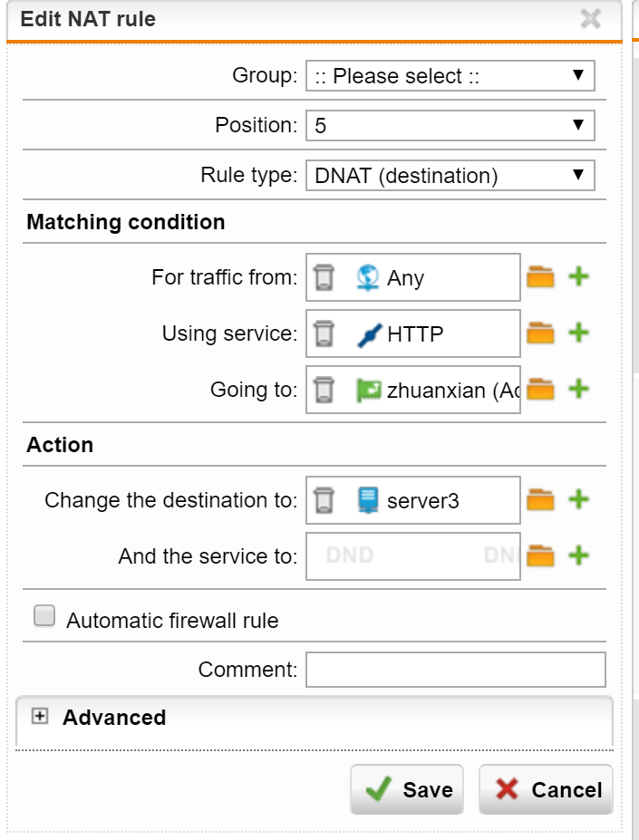Image resolution: width=639 pixels, height=840 pixels.
Task: Delete HTTP from Using service field
Action: [324, 333]
